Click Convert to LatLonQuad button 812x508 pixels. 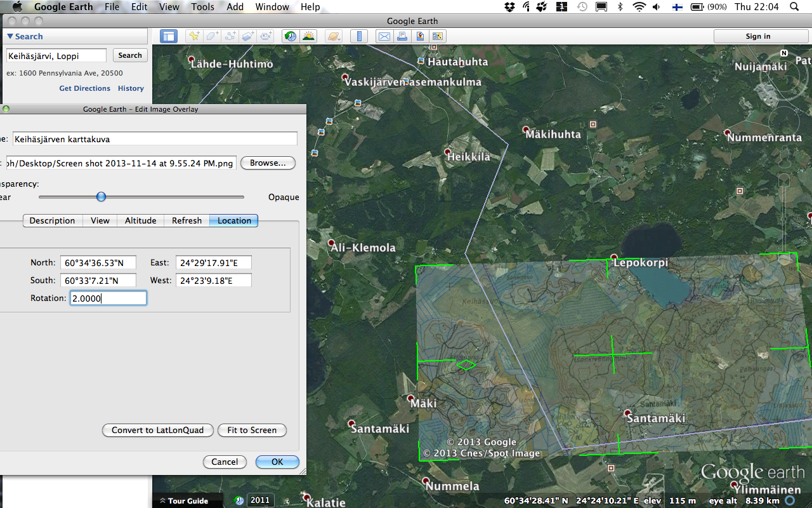(x=158, y=430)
